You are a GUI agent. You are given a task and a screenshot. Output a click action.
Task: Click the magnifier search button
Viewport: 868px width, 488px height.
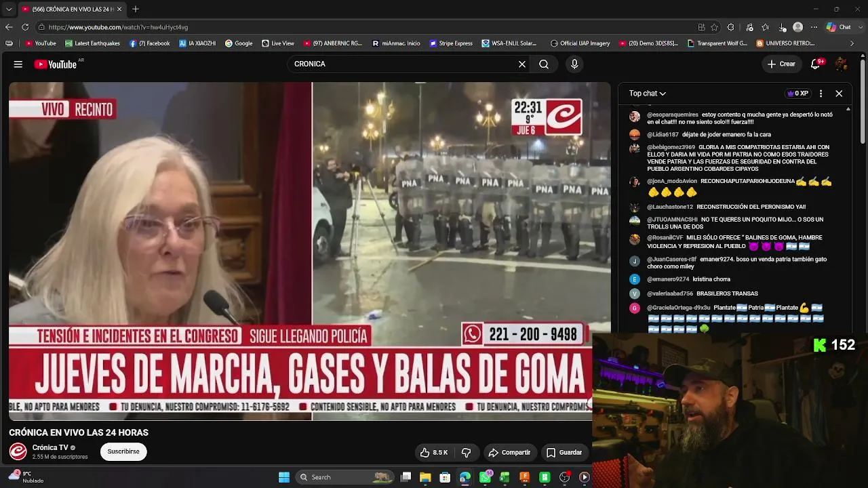(x=544, y=64)
